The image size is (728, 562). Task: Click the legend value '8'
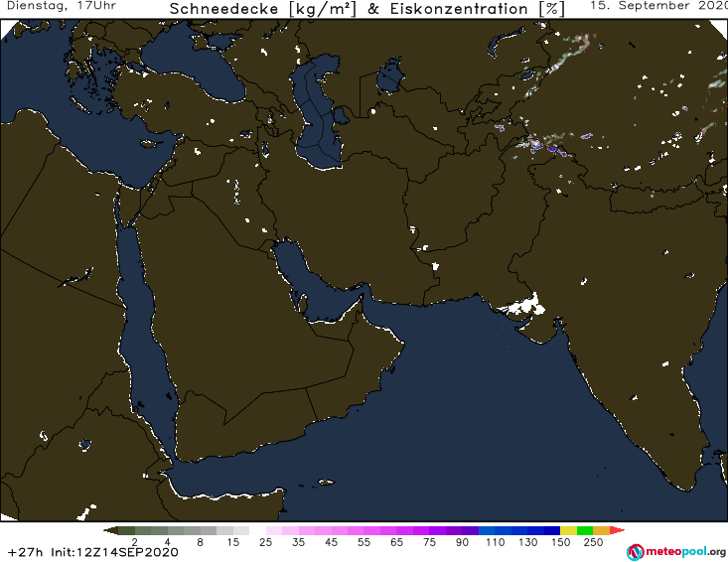coord(200,542)
